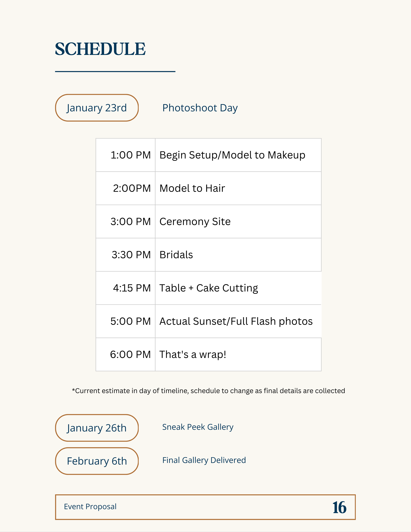
Task: Click the Model to Hair cell
Action: click(238, 188)
